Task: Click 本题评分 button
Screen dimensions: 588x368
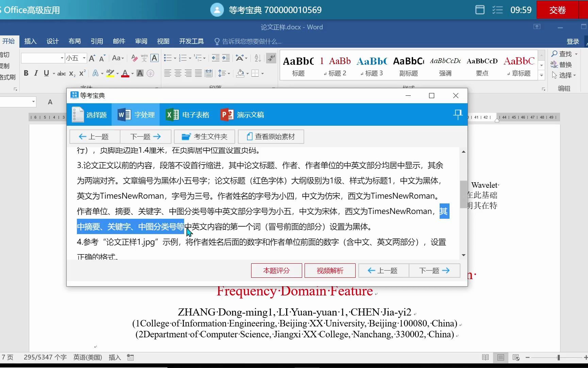Action: 276,271
